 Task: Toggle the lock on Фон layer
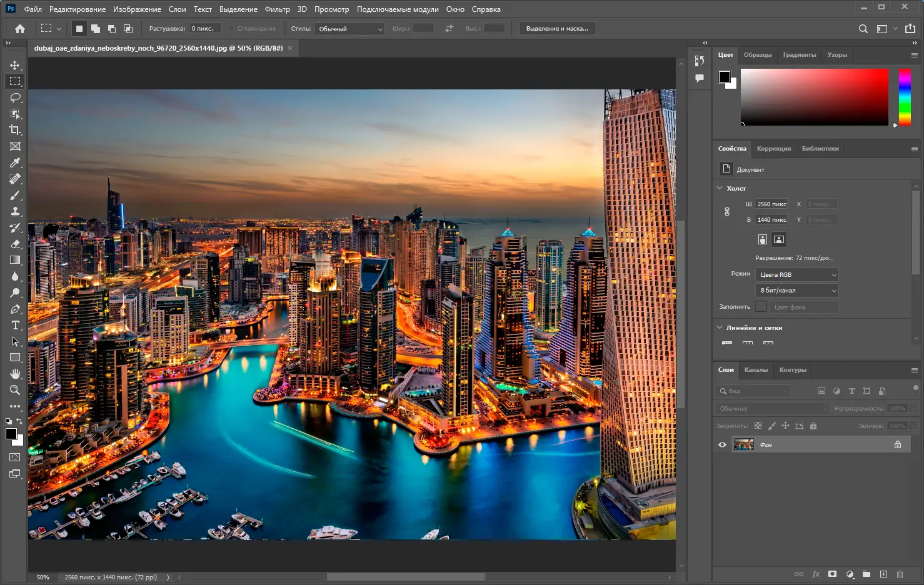point(898,444)
